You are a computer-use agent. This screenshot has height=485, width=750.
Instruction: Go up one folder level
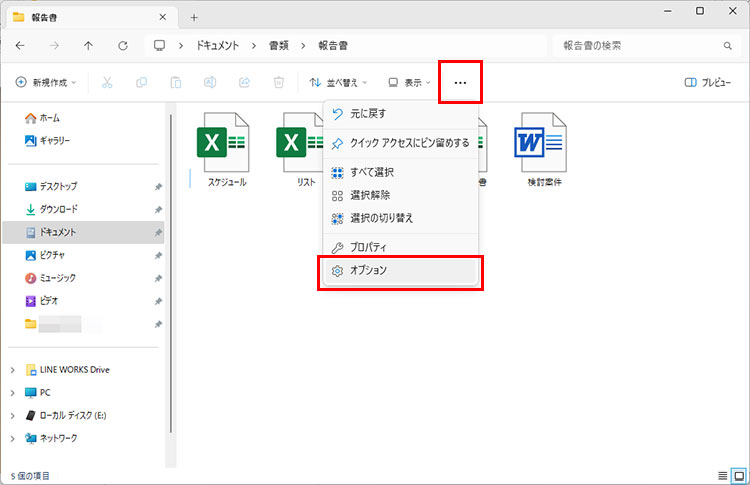pyautogui.click(x=88, y=45)
